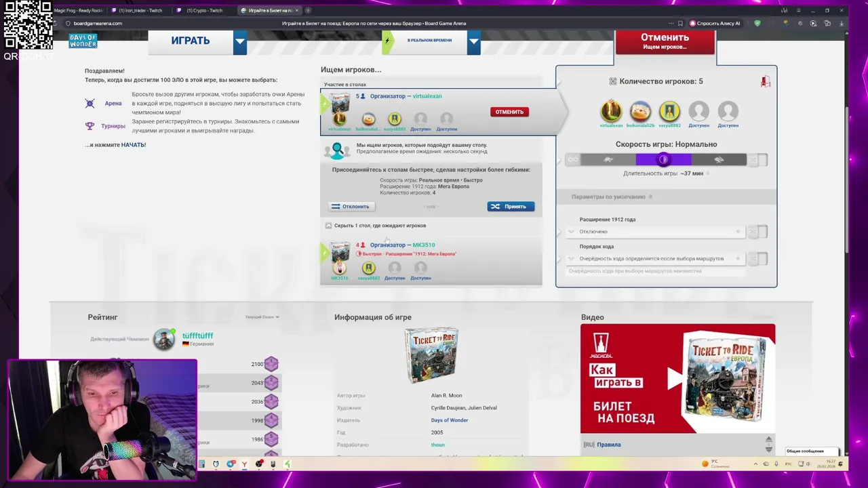Image resolution: width=868 pixels, height=488 pixels.
Task: Click the НАЧАТЬ link
Action: point(134,145)
